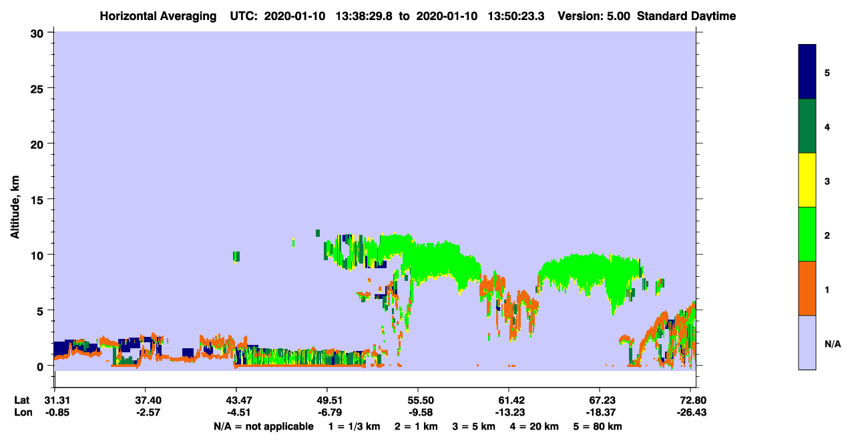Image resolution: width=868 pixels, height=445 pixels.
Task: Click the bright green colorbar segment 2
Action: coord(807,234)
